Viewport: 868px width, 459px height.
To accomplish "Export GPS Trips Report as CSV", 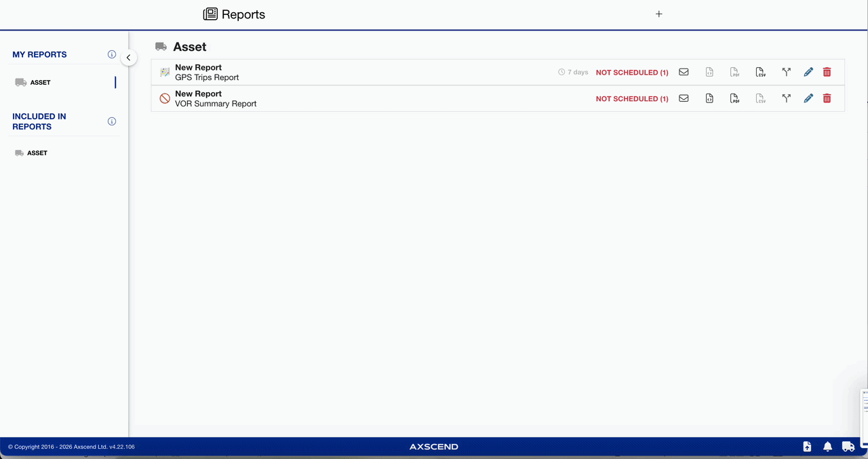I will click(x=760, y=72).
